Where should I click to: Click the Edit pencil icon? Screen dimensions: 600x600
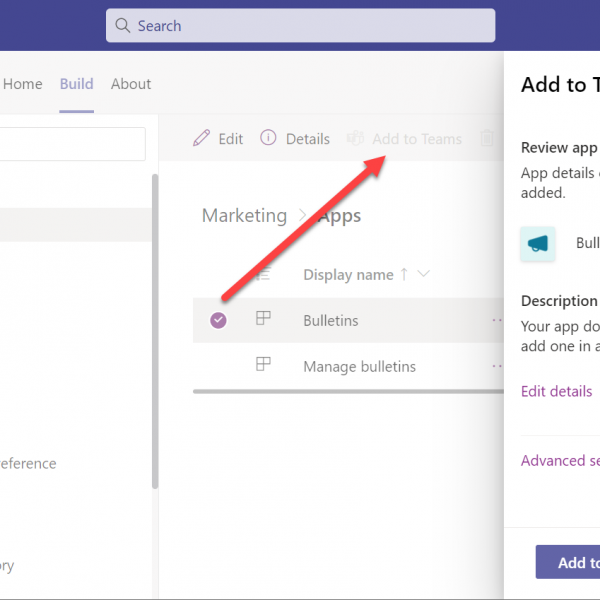(x=202, y=138)
